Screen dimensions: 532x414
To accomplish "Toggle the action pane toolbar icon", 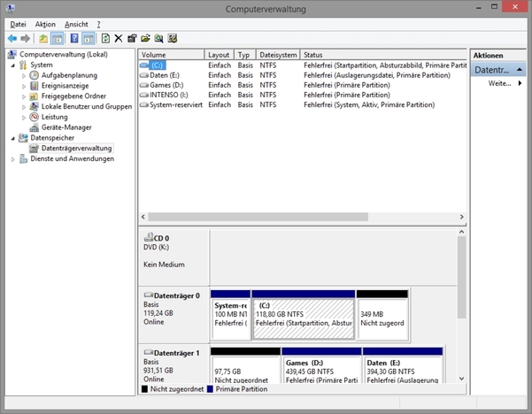I will pos(89,39).
